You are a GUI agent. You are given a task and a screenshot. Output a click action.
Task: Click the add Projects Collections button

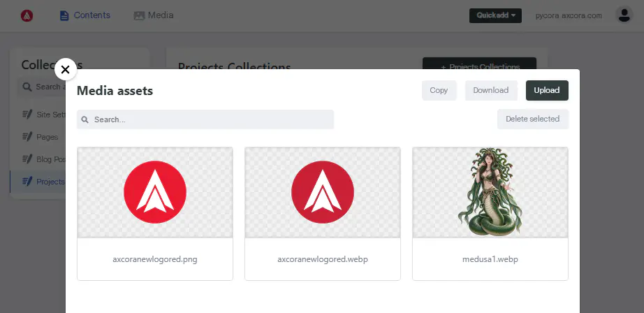[x=479, y=65]
